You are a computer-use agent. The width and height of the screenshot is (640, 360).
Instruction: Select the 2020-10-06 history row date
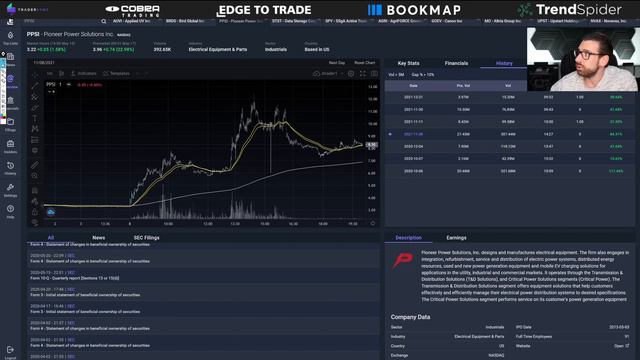pos(413,171)
